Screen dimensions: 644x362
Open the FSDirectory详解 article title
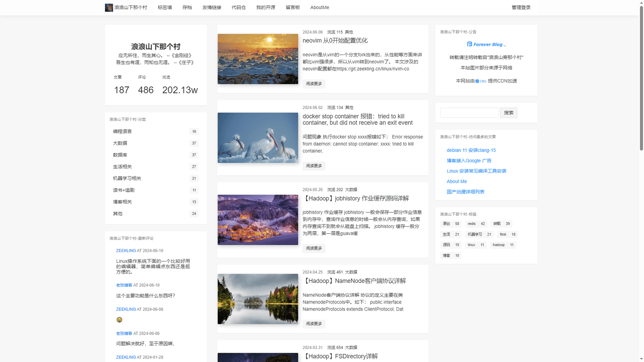[340, 356]
